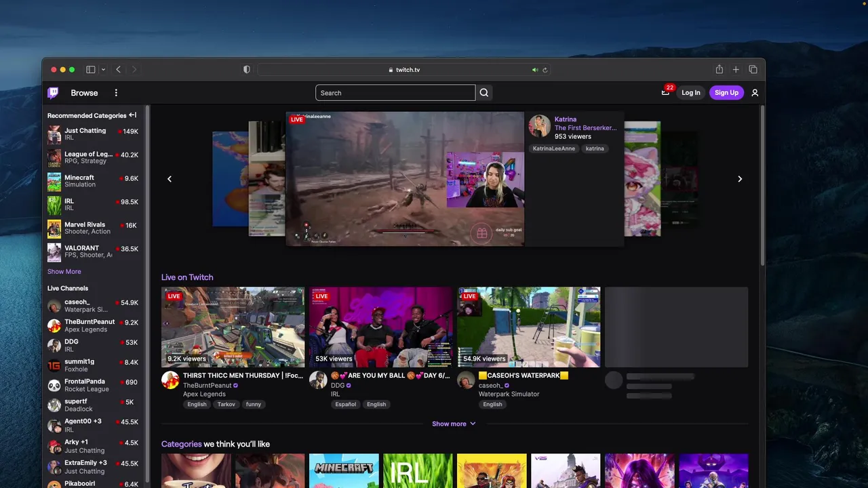Open Agent00 +3 channel in sidebar

[x=93, y=426]
